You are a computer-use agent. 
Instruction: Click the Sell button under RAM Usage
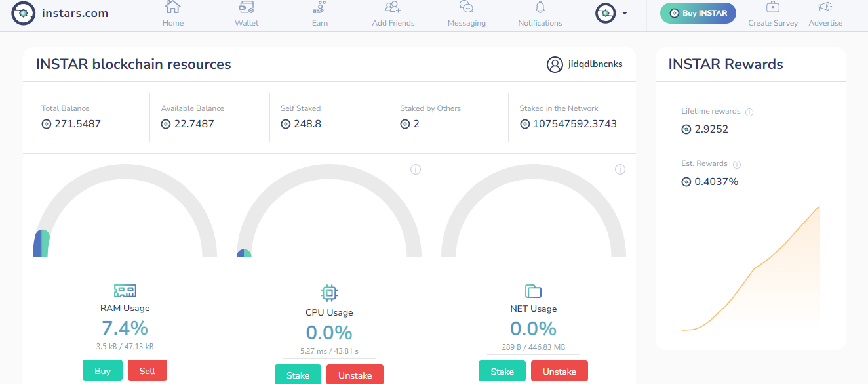(x=148, y=371)
